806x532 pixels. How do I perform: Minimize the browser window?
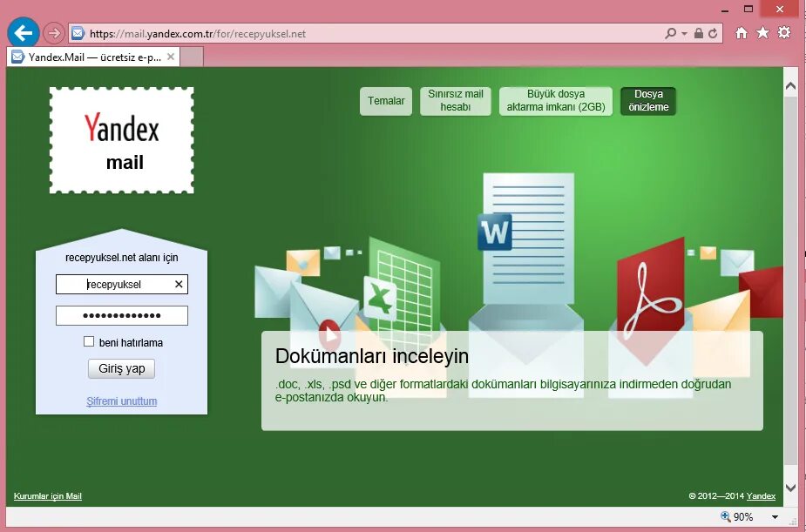pyautogui.click(x=725, y=10)
